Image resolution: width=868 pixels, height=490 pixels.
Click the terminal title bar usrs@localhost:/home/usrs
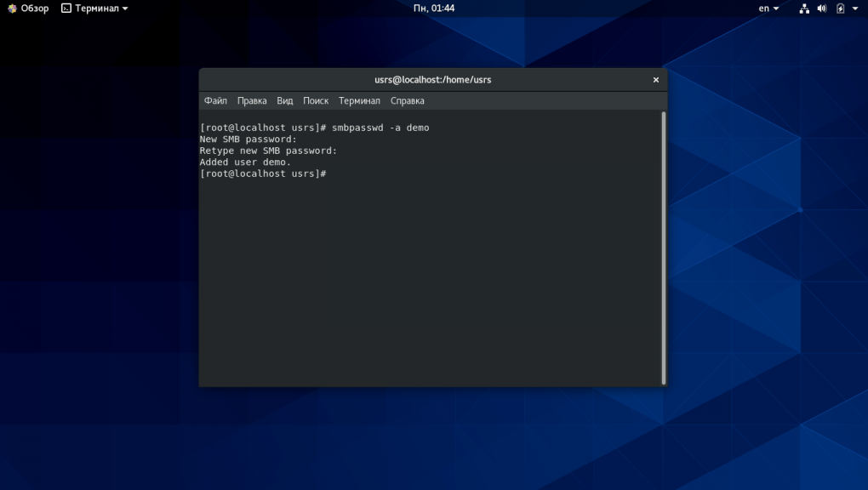click(432, 80)
